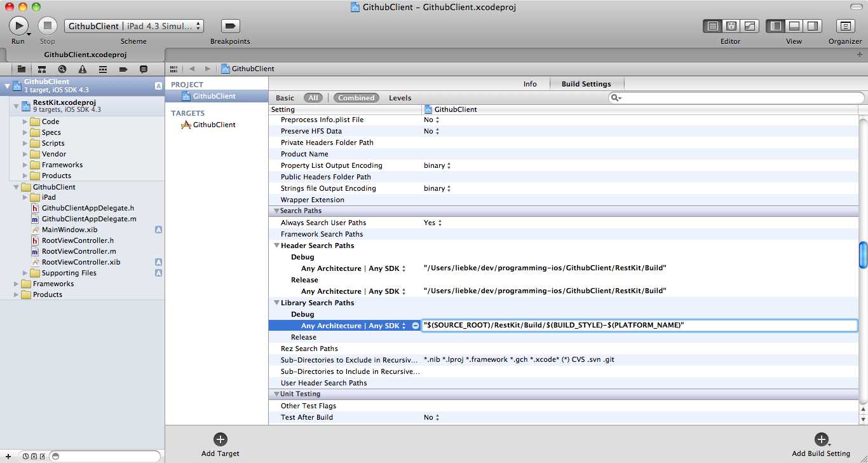Open Strings file Output Encoding popup
Viewport: 868px width, 463px height.
(437, 188)
